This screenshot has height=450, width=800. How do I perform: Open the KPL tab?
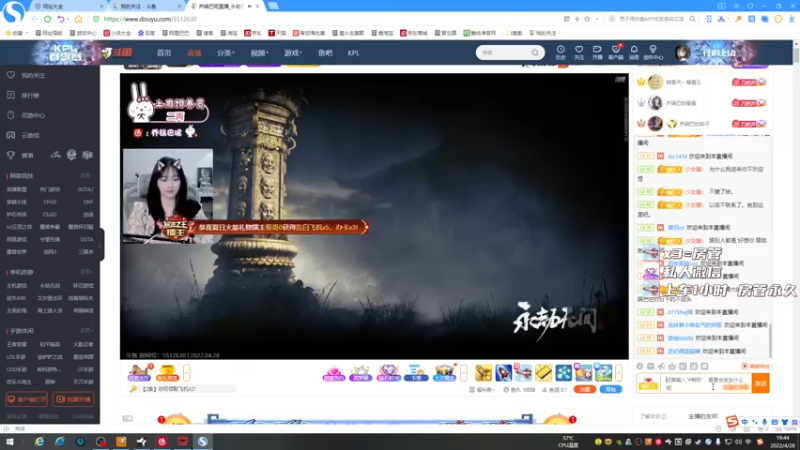[x=353, y=53]
